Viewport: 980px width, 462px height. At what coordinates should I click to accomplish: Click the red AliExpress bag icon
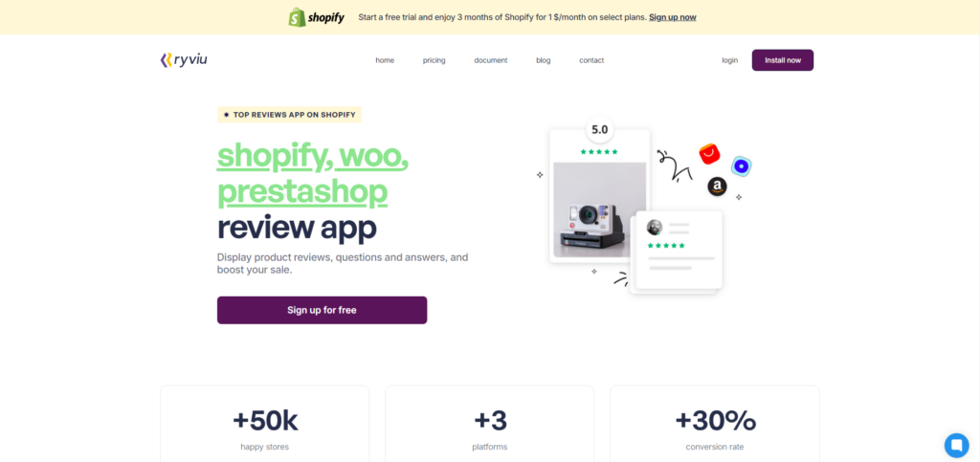point(709,154)
